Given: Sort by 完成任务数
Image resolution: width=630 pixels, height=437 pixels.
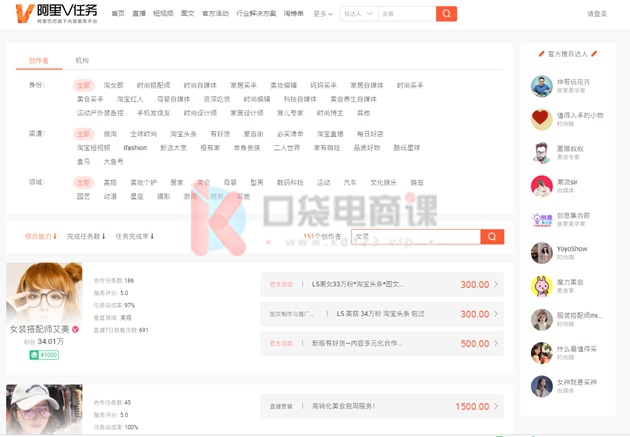Looking at the screenshot, I should [86, 236].
